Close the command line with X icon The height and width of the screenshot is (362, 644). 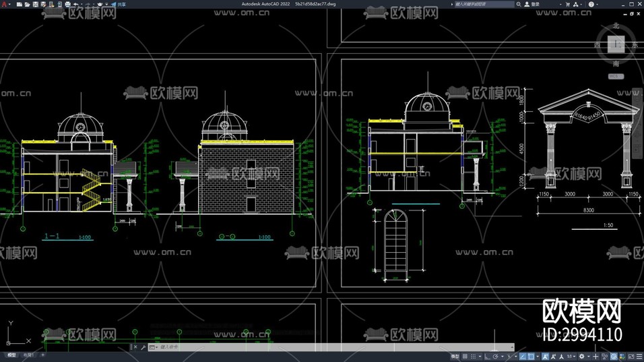pyautogui.click(x=135, y=347)
